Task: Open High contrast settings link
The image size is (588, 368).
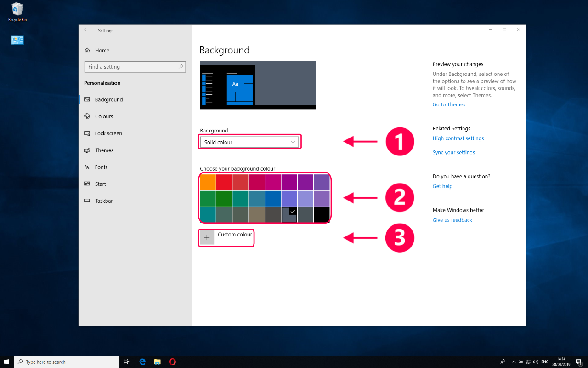Action: pyautogui.click(x=458, y=138)
